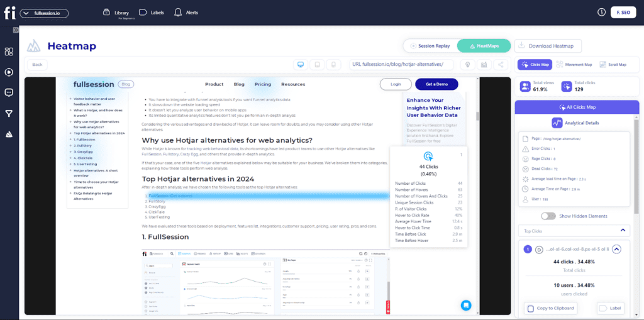Image resolution: width=644 pixels, height=320 pixels.
Task: Click the heatmap URL input field
Action: [x=402, y=64]
